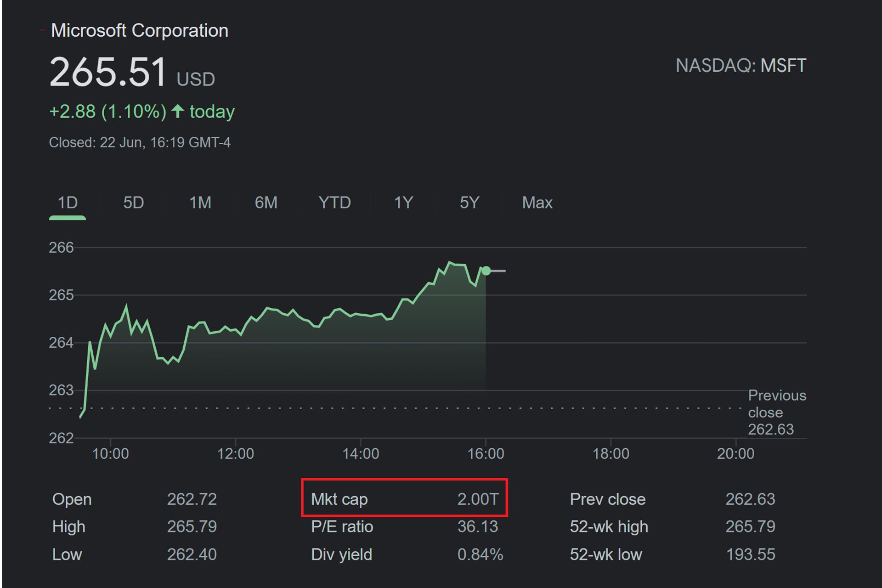
Task: Click the 265.51 stock price
Action: tap(108, 72)
